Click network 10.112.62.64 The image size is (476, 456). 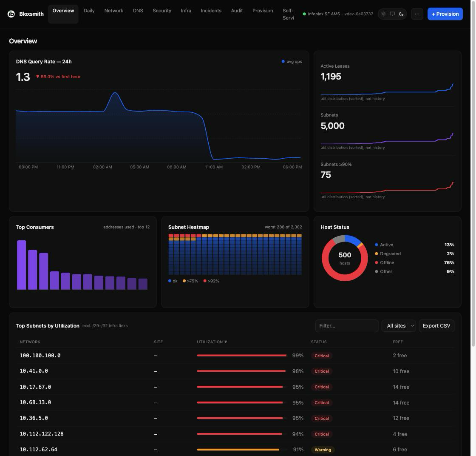(x=39, y=449)
